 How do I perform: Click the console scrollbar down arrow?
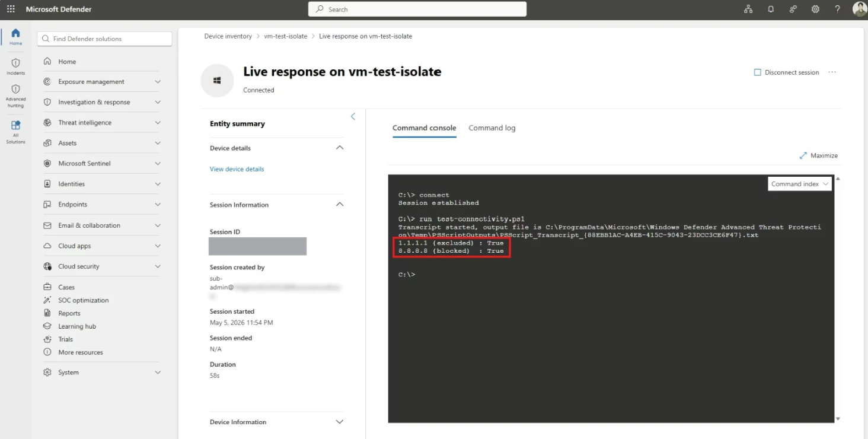(x=838, y=419)
